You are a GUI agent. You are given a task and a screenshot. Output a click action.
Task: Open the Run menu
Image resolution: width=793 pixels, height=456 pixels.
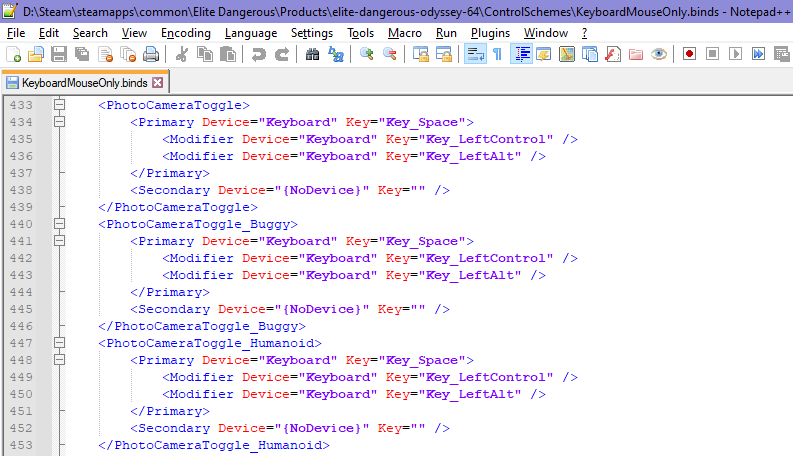coord(446,33)
